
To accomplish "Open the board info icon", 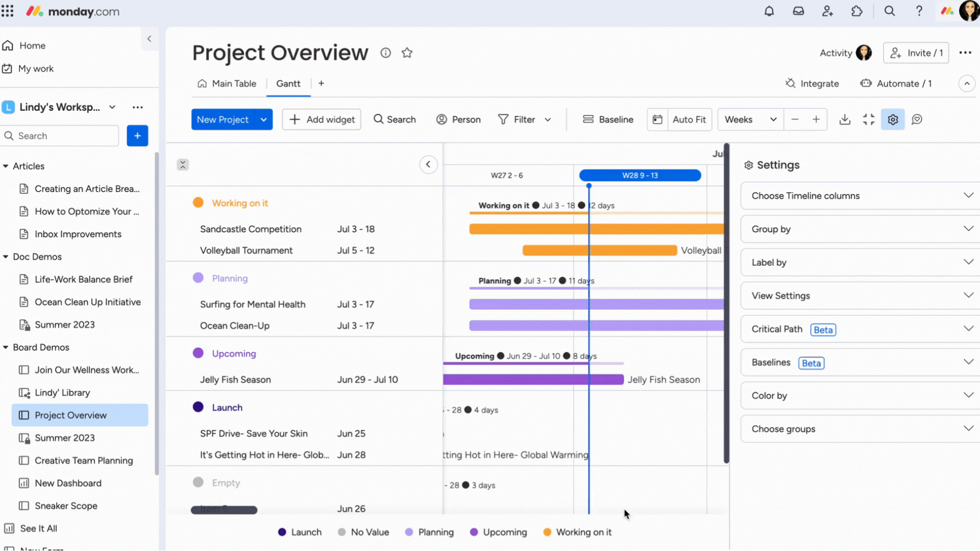I will pyautogui.click(x=385, y=53).
